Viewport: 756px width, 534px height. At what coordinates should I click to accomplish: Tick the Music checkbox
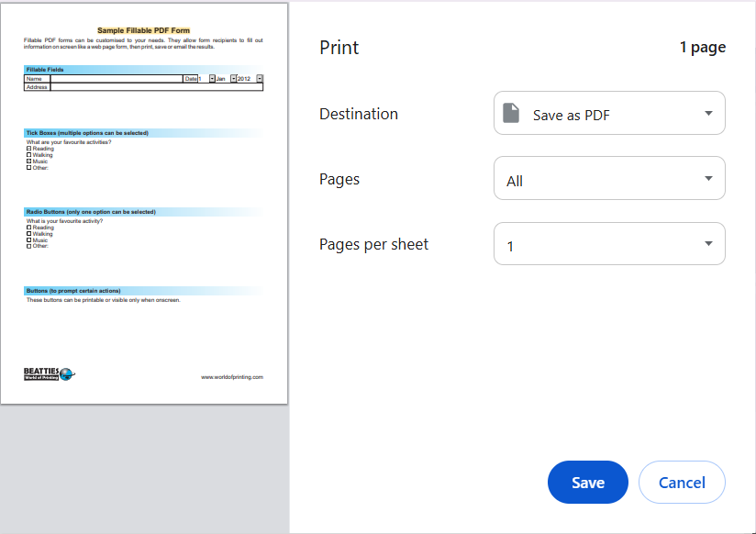28,161
